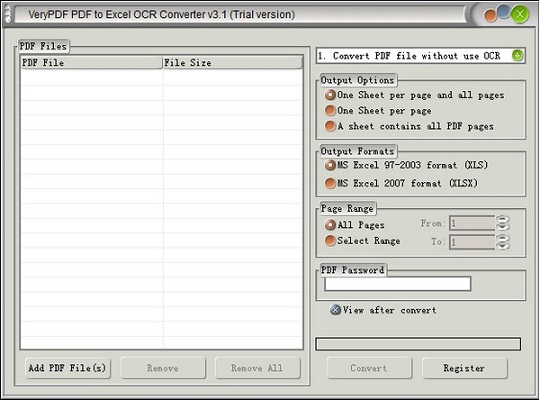Select the All Pages radio button
This screenshot has width=540, height=400.
(x=355, y=225)
